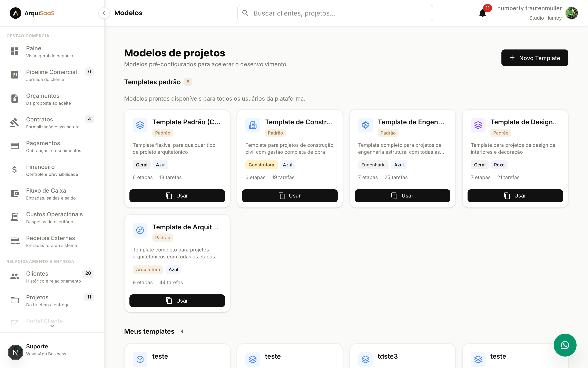Screen dimensions: 588x368
Task: Open the Clientes menu item
Action: click(52, 277)
